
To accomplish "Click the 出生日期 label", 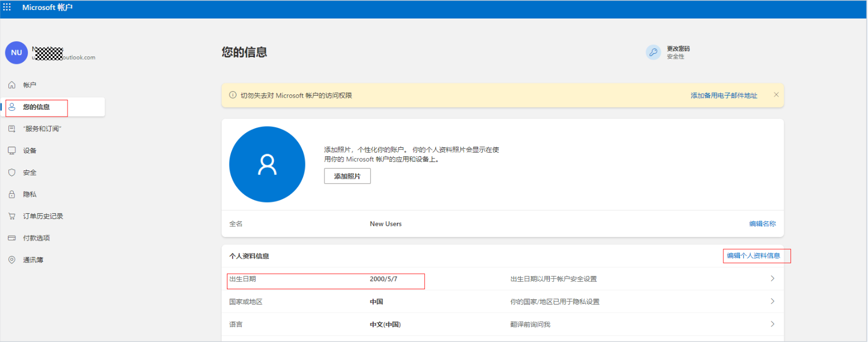I will click(x=243, y=279).
